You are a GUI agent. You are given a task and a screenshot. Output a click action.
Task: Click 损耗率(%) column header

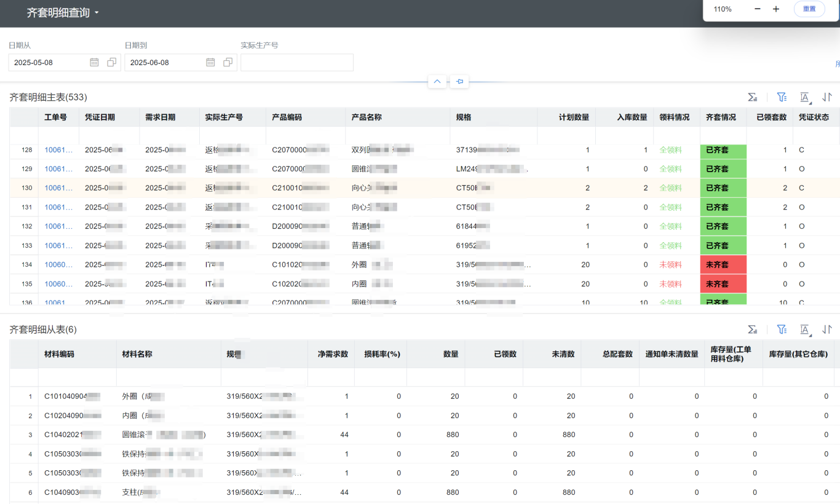coord(381,354)
